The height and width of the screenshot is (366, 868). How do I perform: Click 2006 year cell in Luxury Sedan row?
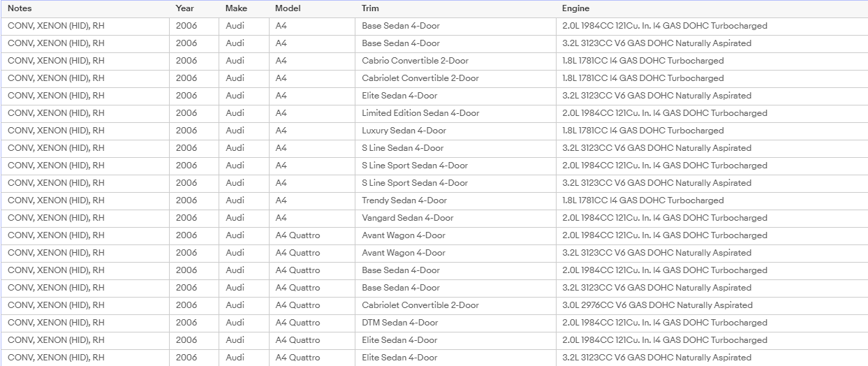pos(193,131)
